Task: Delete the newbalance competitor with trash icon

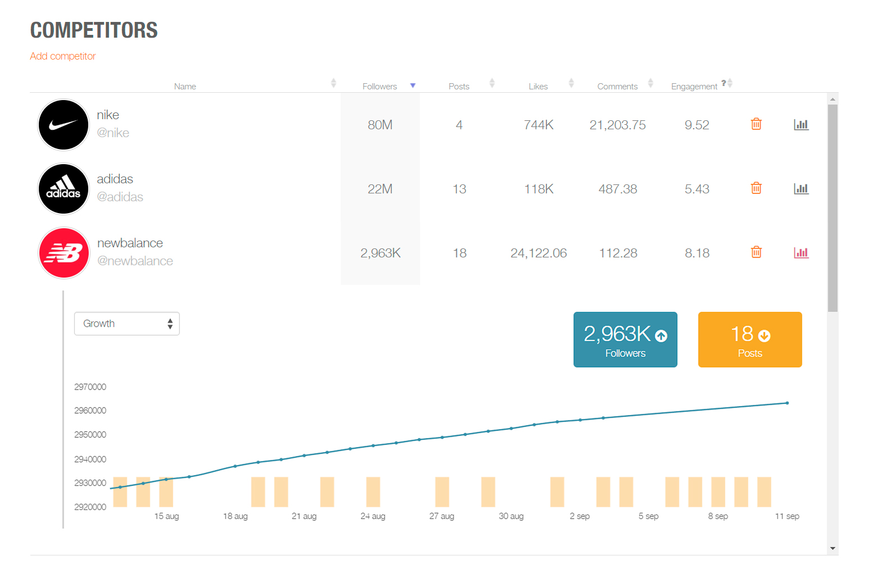Action: tap(756, 252)
